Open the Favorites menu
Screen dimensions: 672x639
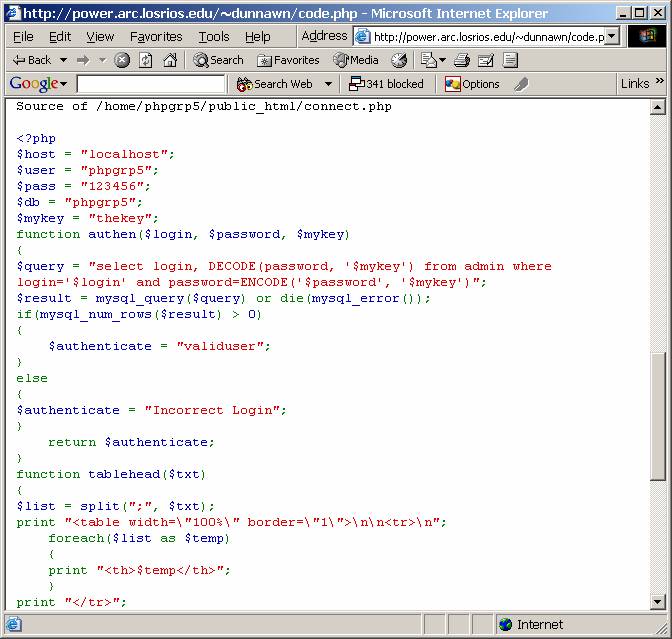[156, 37]
